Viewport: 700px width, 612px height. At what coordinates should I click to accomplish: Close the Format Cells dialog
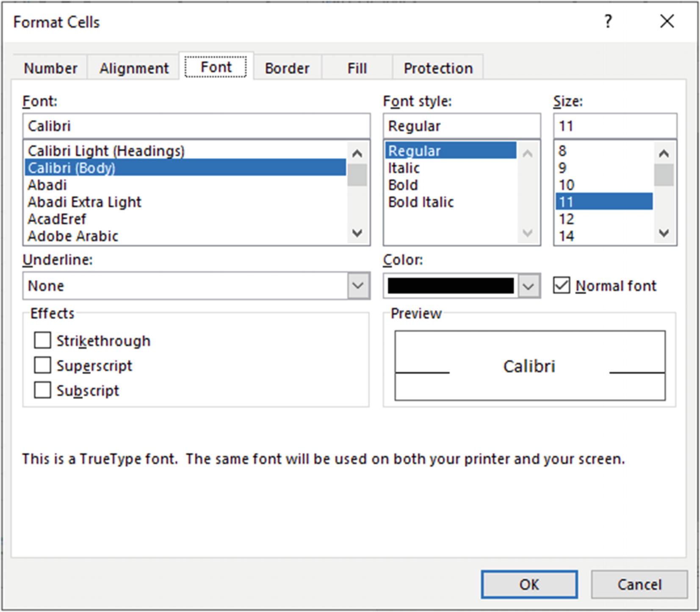pos(667,21)
